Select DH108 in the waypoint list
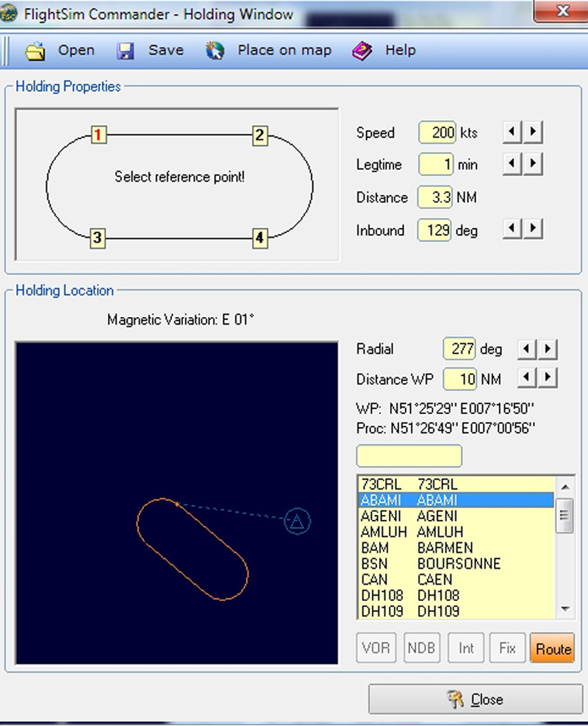The width and height of the screenshot is (588, 726). 456,595
